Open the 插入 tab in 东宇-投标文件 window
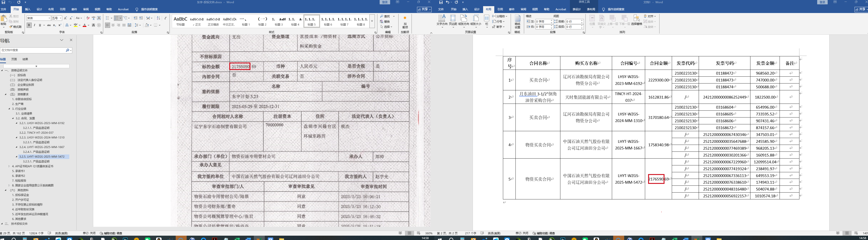The height and width of the screenshot is (240, 868). [x=28, y=9]
